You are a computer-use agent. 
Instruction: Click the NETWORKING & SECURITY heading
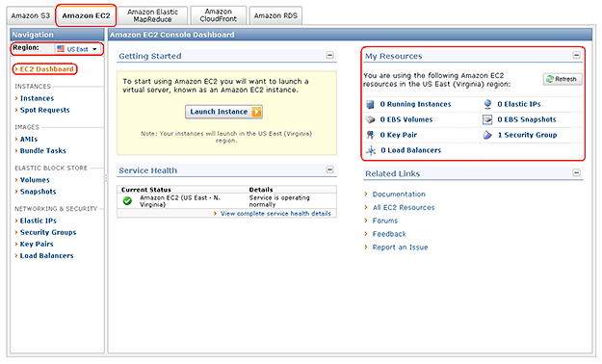click(56, 209)
